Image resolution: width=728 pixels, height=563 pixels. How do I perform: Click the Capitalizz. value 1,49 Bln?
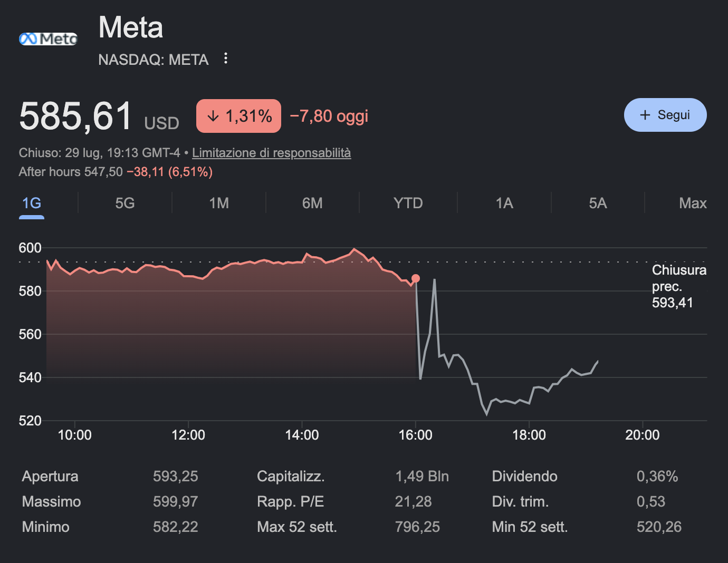pos(422,477)
